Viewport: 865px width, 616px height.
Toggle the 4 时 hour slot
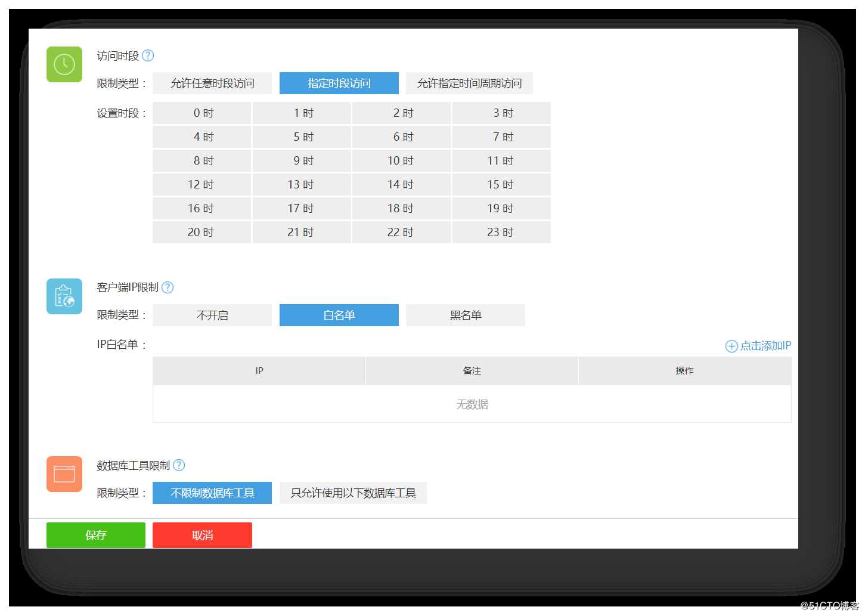[201, 137]
